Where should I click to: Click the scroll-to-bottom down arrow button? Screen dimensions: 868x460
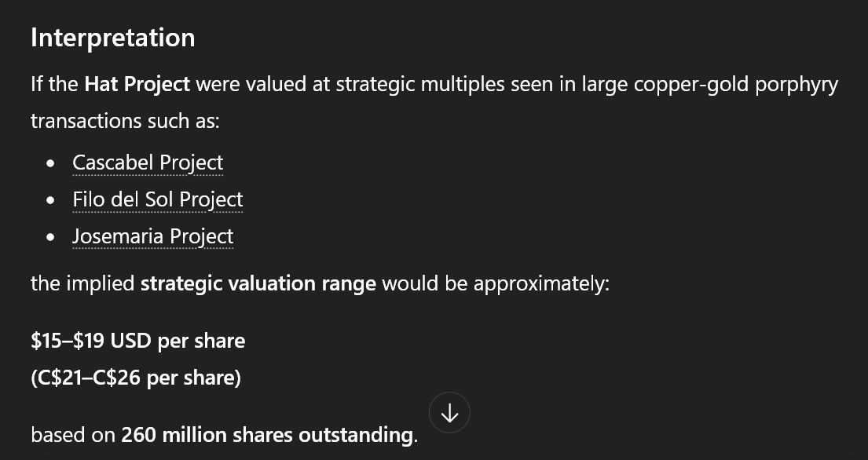449,413
